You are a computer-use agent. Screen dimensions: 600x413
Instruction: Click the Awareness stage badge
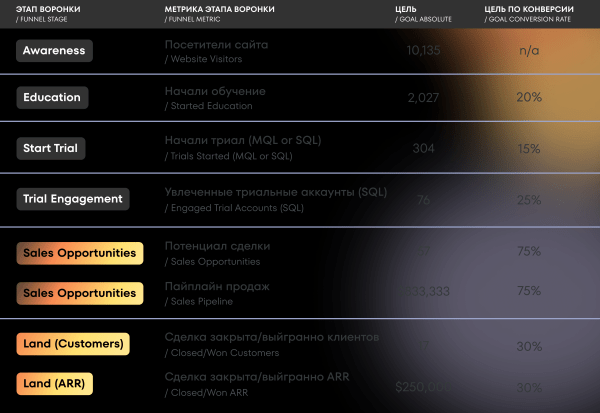(x=55, y=50)
